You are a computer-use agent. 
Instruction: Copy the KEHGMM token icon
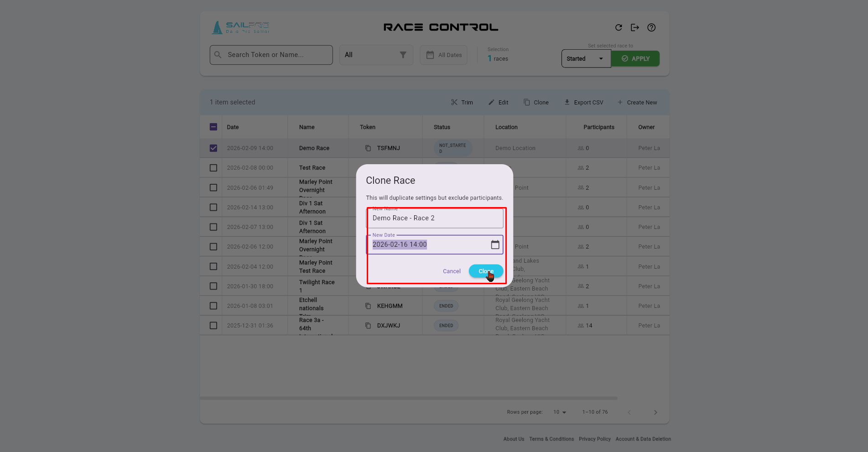pyautogui.click(x=368, y=306)
